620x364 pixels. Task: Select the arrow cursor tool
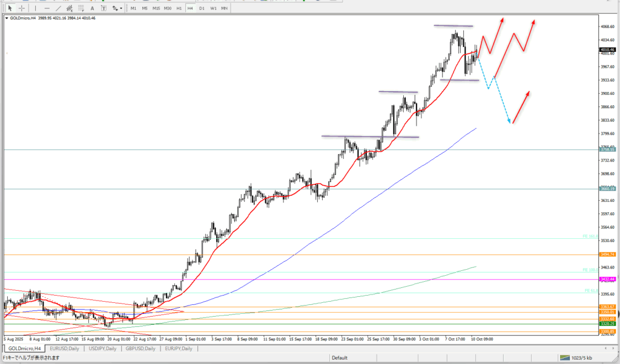point(10,8)
